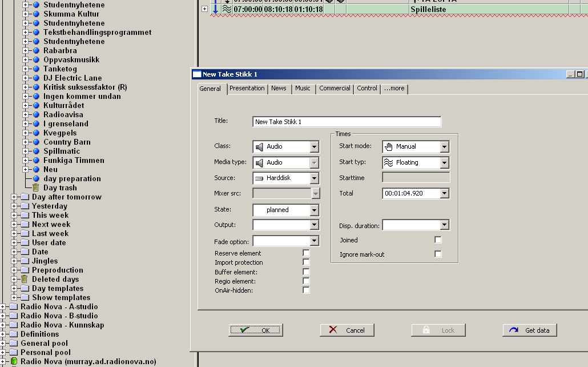
Task: Click the blue ball icon beside day preparation
Action: pos(36,178)
